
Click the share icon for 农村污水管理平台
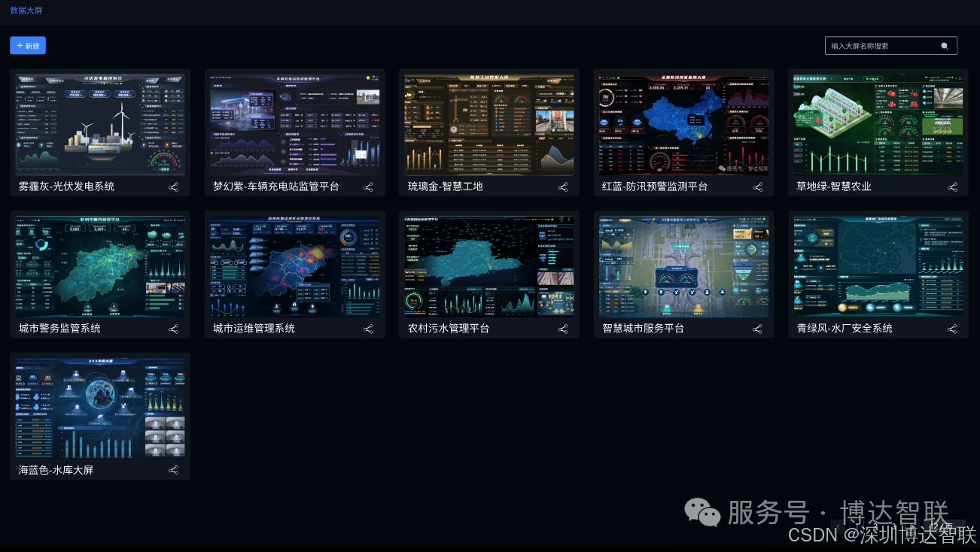(563, 329)
